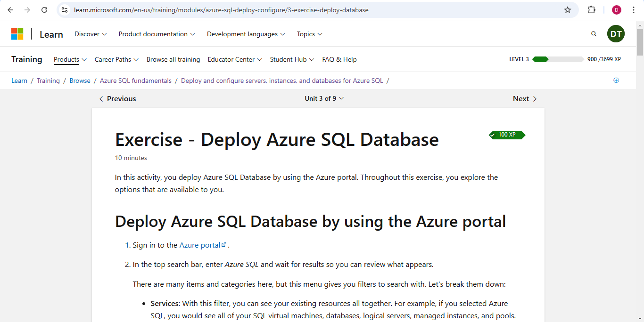Click the DT profile avatar

[x=616, y=34]
